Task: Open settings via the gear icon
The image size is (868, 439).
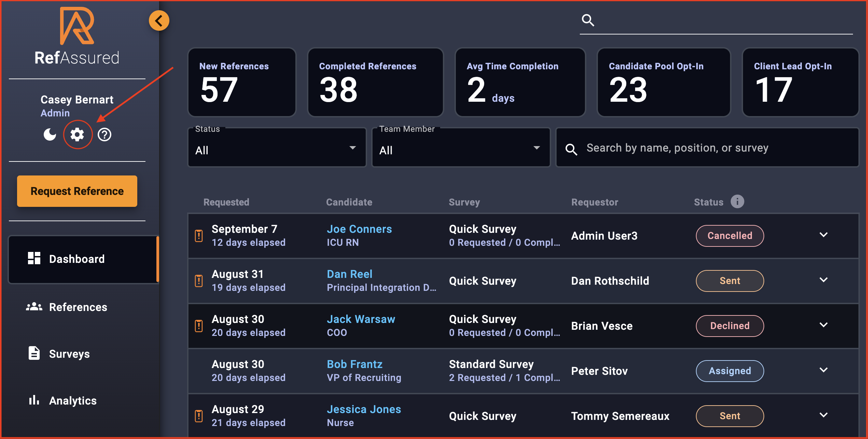Action: [x=78, y=134]
